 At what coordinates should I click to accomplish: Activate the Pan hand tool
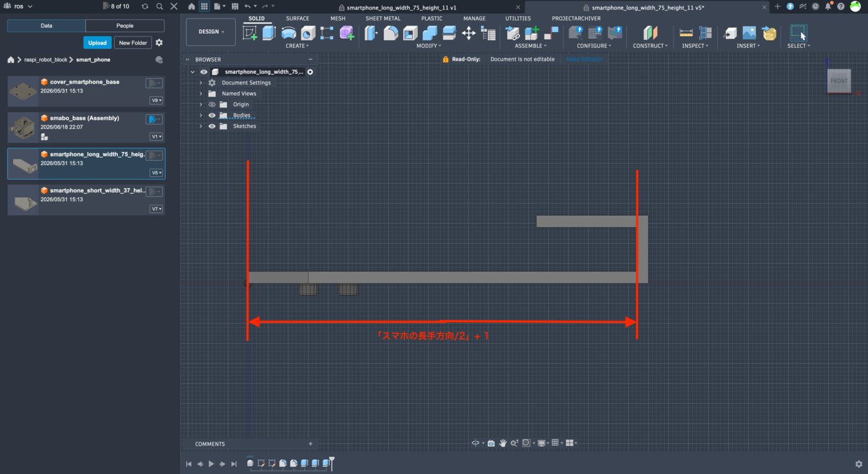(x=503, y=443)
